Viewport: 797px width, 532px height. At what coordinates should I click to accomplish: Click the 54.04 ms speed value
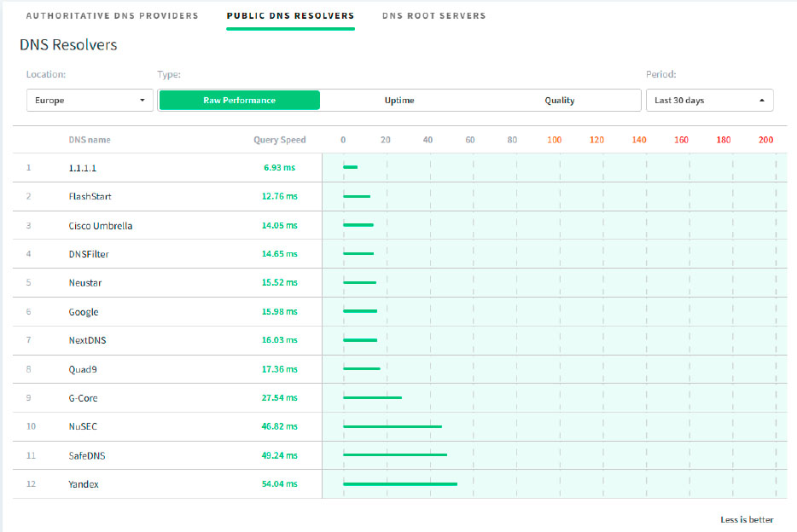click(280, 483)
